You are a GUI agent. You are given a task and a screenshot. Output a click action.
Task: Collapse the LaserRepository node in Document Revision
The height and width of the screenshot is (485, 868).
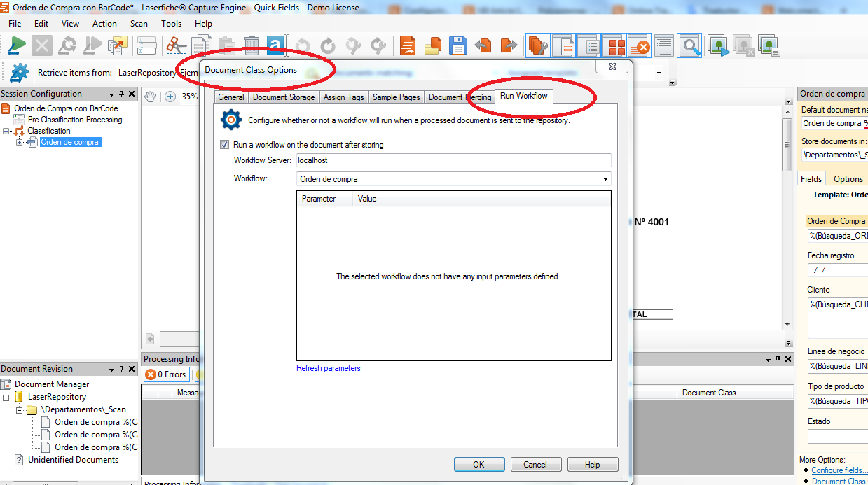click(6, 397)
